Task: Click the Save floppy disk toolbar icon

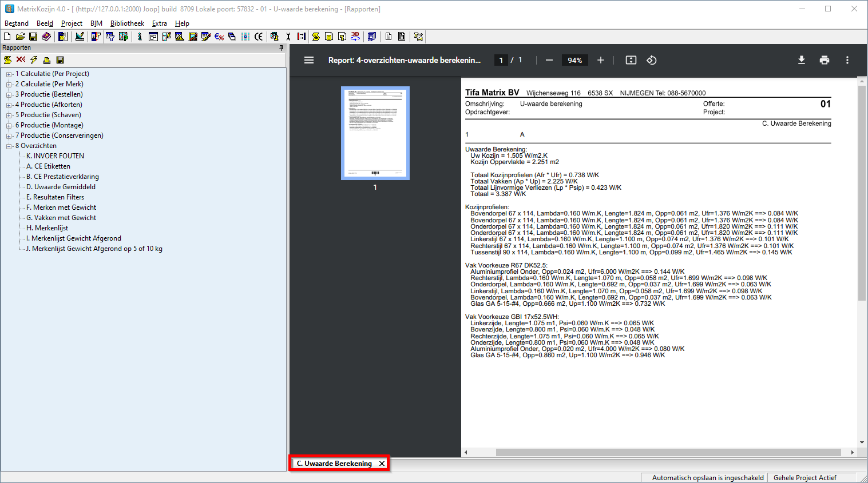Action: click(33, 37)
